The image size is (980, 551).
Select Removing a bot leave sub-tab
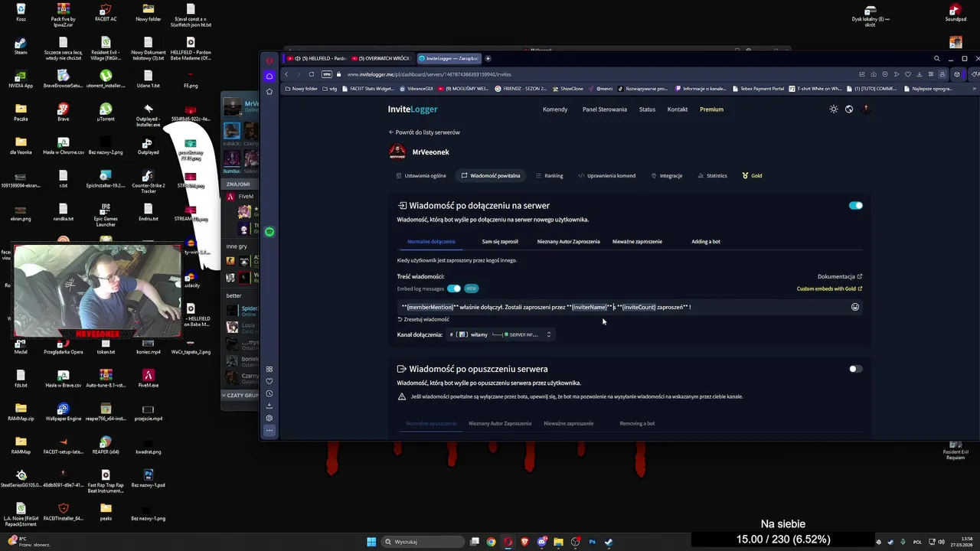(x=637, y=423)
